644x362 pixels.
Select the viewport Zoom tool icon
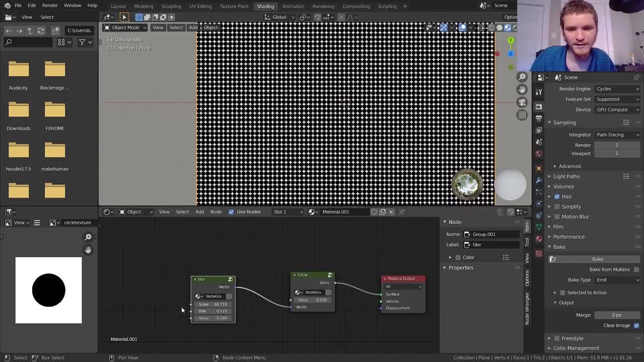522,76
